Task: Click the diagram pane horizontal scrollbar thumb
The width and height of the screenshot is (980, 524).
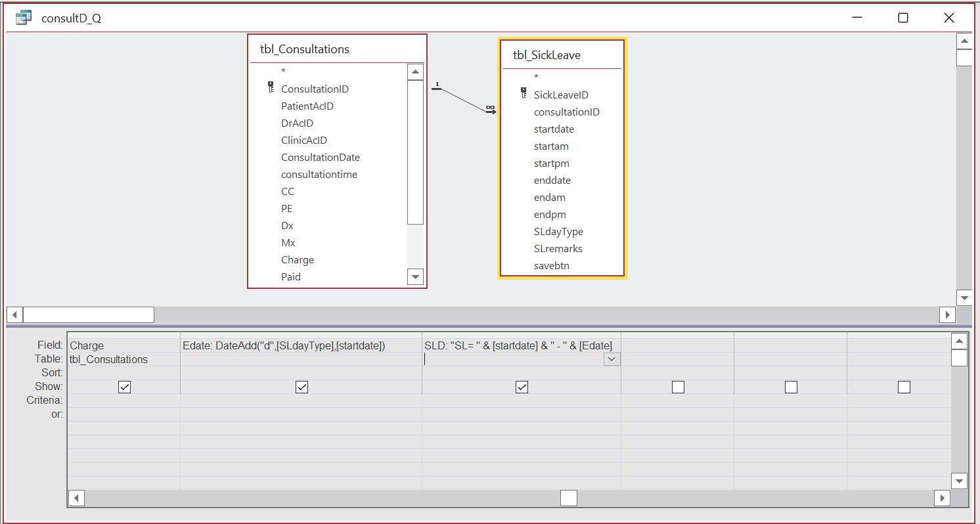Action: point(88,315)
